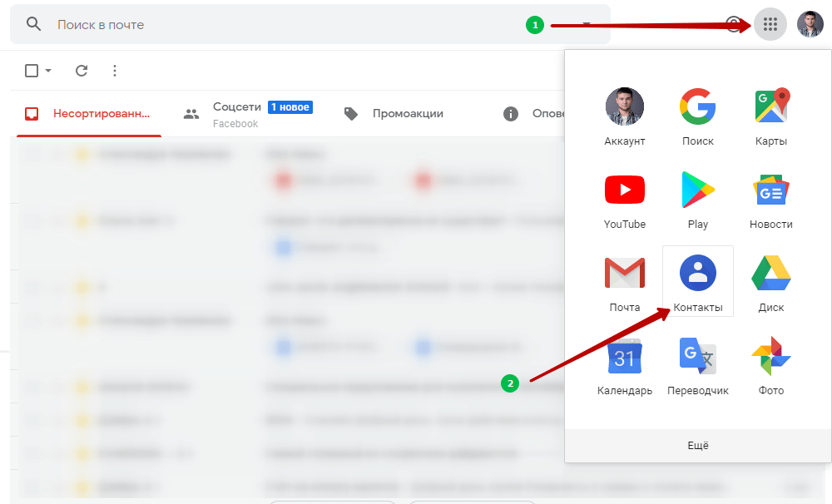Open the profile avatar account menu
Screen dimensions: 832x504
[810, 24]
